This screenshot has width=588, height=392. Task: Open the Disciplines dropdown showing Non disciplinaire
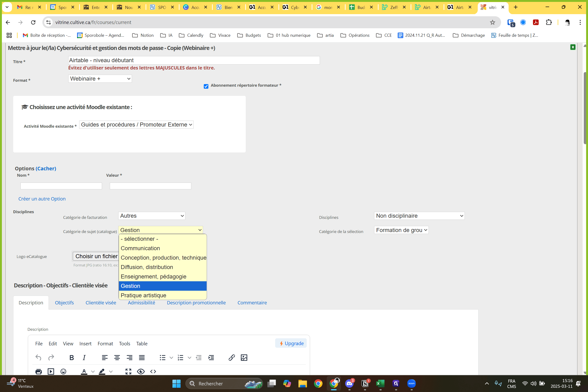[x=419, y=216]
